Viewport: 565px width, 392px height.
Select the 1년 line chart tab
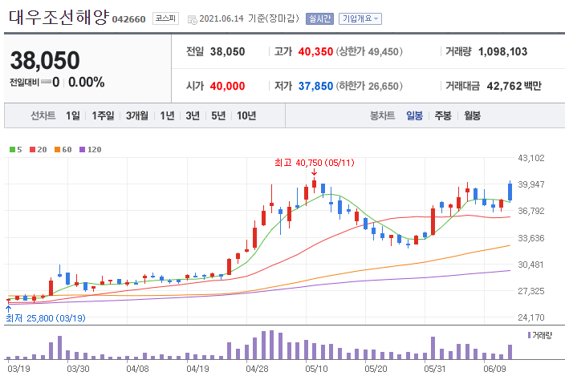[167, 115]
